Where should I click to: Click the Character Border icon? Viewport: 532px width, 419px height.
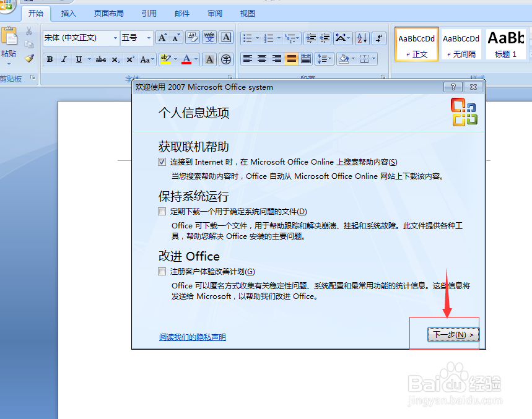[226, 37]
